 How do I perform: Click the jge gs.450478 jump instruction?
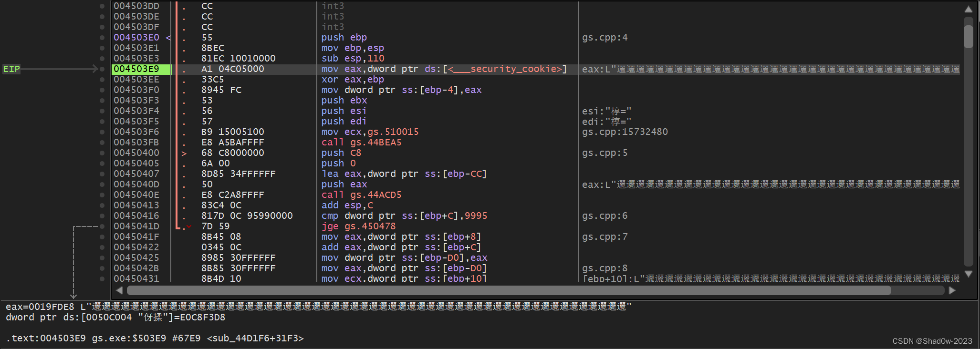tap(358, 226)
